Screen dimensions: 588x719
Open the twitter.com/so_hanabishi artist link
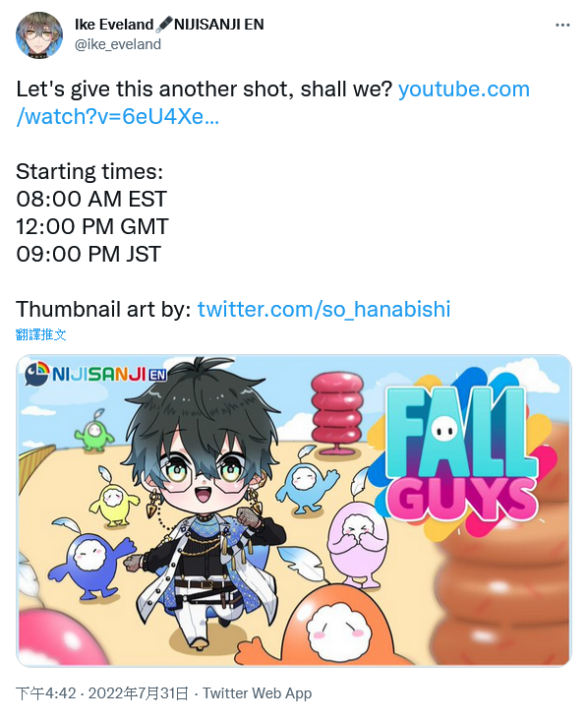(324, 309)
